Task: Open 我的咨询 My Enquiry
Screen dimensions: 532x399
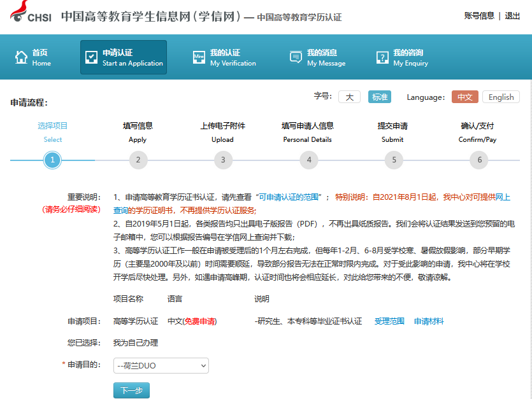Action: point(403,57)
